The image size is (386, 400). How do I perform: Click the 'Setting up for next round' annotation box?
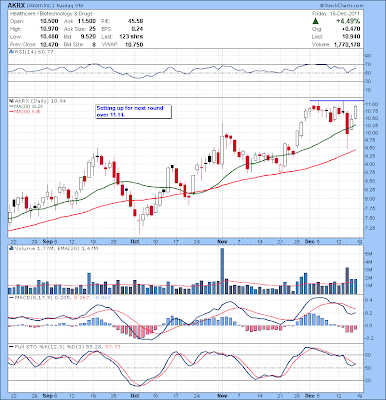134,111
